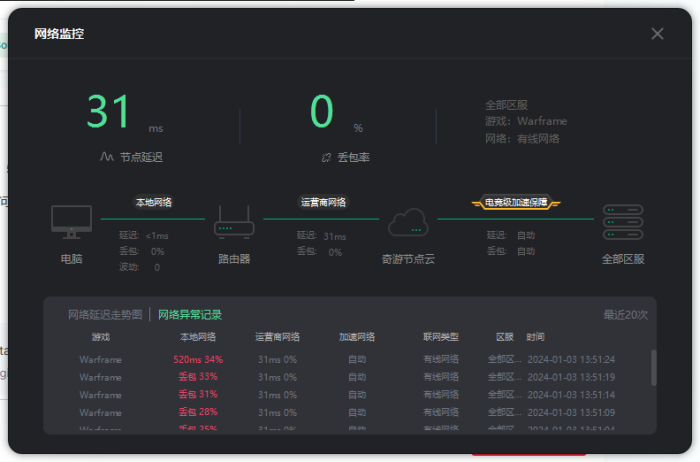Click 延迟: 自动 under 电竞级加速保障
Viewport: 700px width, 462px height.
click(x=511, y=235)
